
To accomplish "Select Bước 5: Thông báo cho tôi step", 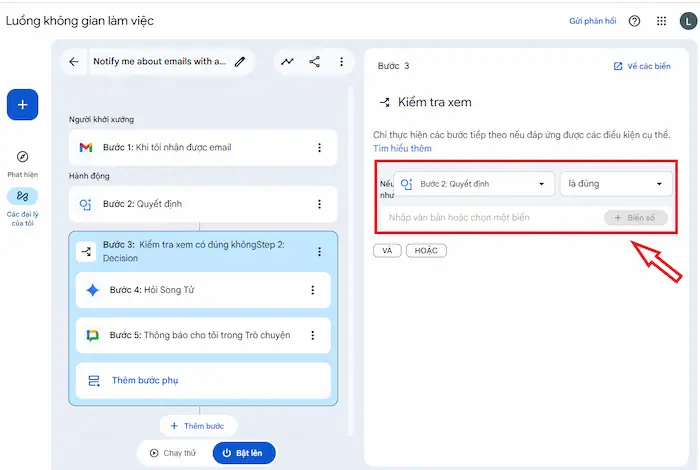I will pyautogui.click(x=203, y=335).
